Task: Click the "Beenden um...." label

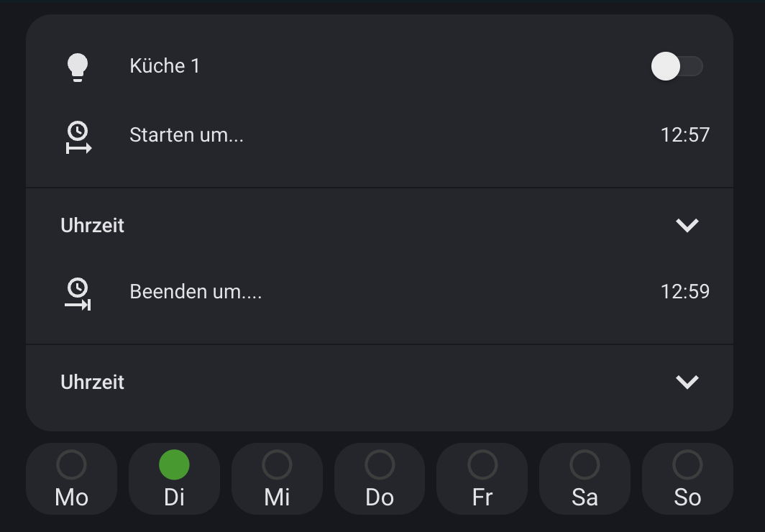Action: [196, 292]
